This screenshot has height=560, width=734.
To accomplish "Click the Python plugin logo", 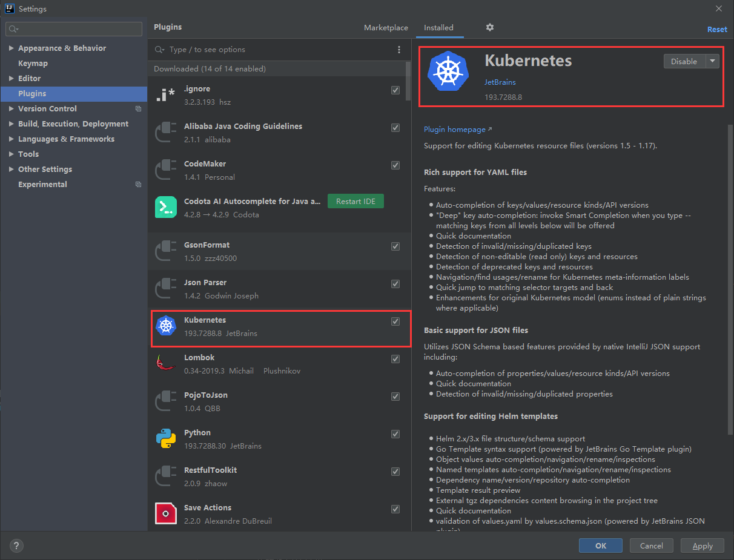I will coord(166,439).
